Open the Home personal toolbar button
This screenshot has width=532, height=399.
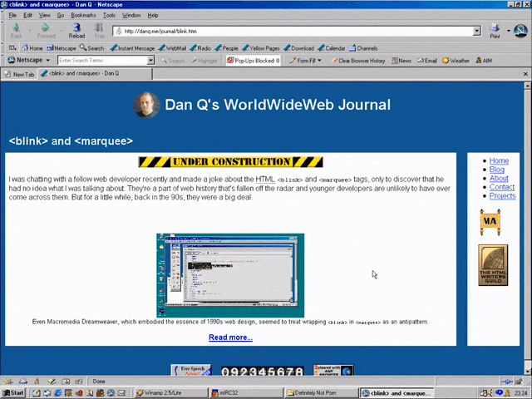tap(32, 48)
